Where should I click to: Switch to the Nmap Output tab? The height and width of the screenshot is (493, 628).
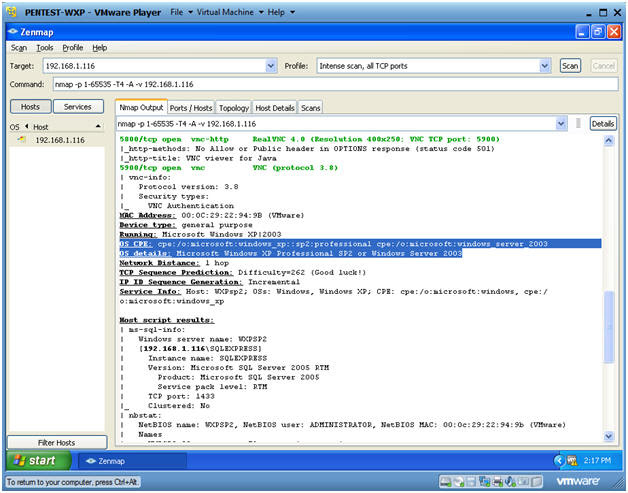[141, 107]
